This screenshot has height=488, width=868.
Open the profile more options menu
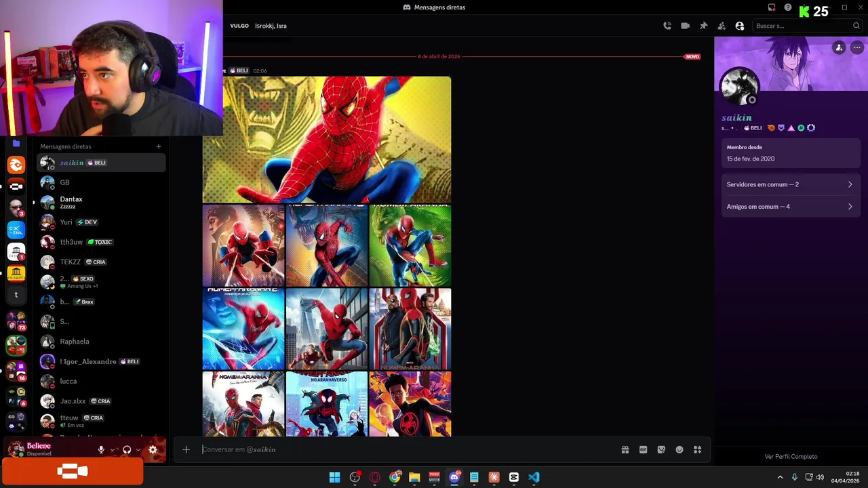[857, 47]
